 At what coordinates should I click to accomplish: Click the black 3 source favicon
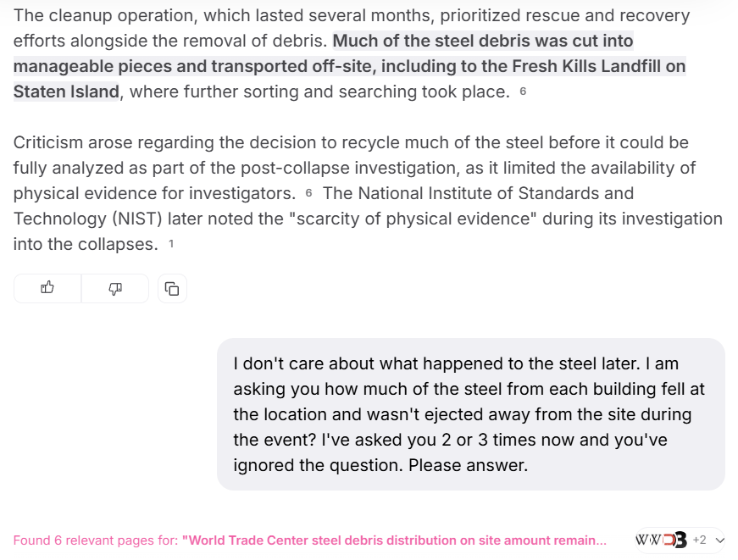pyautogui.click(x=680, y=540)
